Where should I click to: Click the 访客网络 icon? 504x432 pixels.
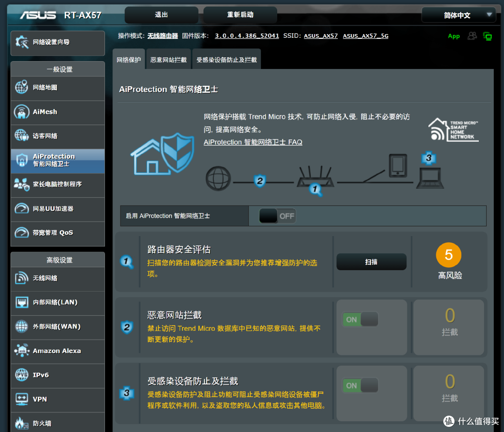21,136
